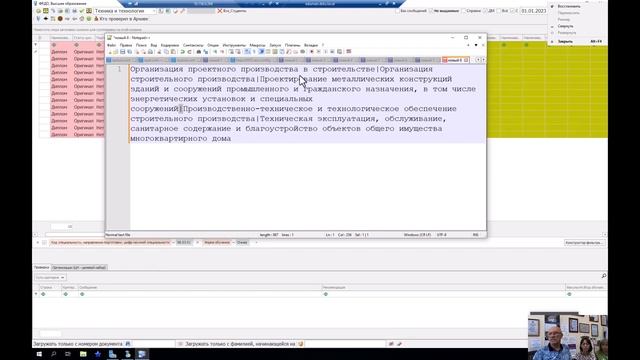The width and height of the screenshot is (640, 360).
Task: Click the UTF-8 encoding in Notepad++ status bar
Action: (442, 235)
